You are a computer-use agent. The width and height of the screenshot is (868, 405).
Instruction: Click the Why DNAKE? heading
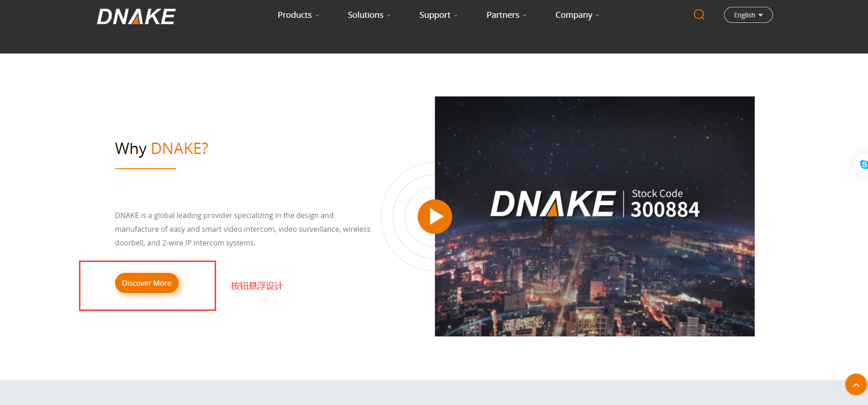coord(161,149)
